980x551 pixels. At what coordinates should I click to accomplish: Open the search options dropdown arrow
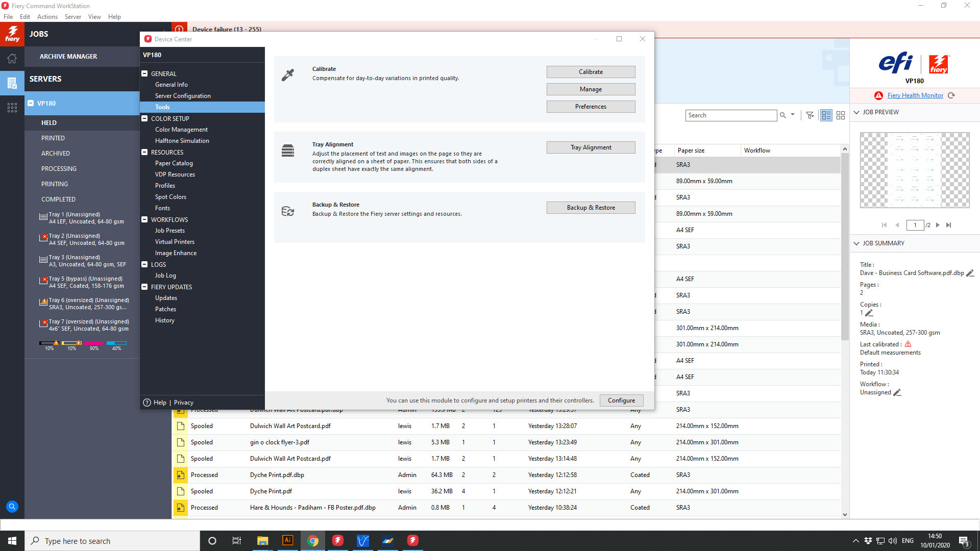tap(793, 115)
